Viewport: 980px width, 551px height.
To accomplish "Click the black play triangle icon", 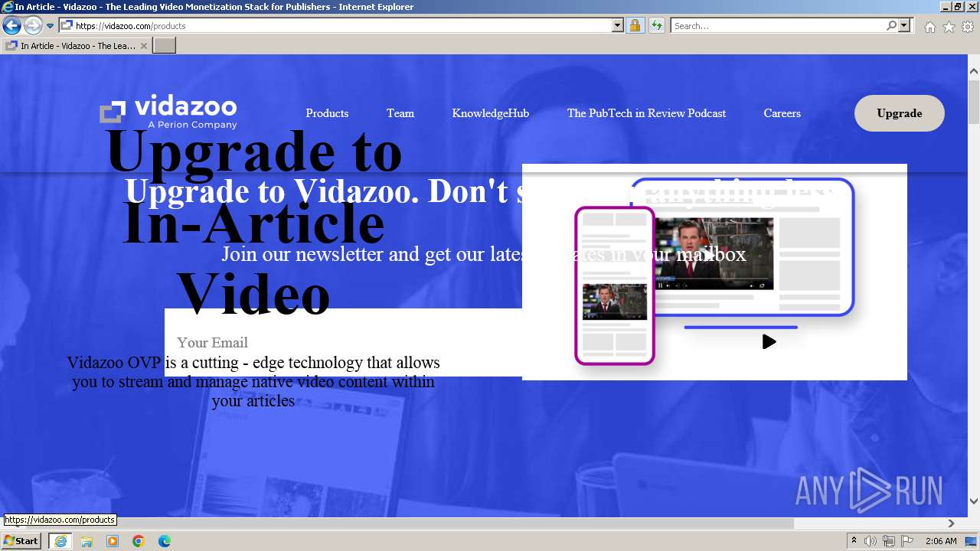I will click(769, 342).
